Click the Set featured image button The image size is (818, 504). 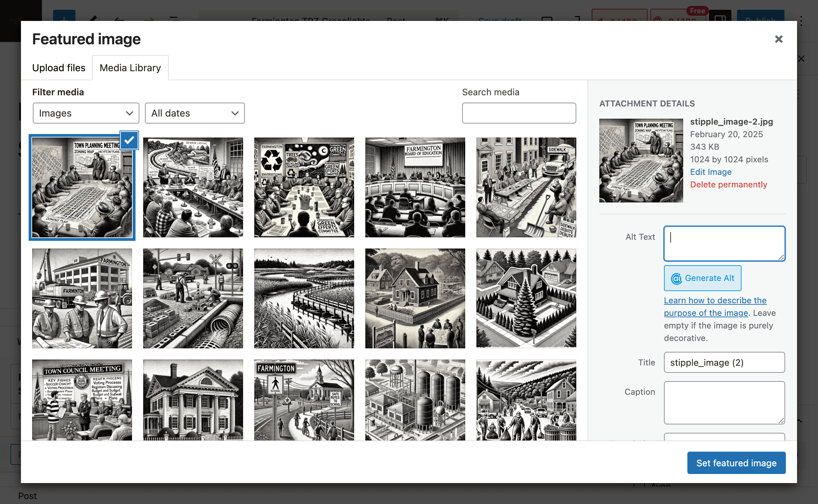click(x=736, y=463)
